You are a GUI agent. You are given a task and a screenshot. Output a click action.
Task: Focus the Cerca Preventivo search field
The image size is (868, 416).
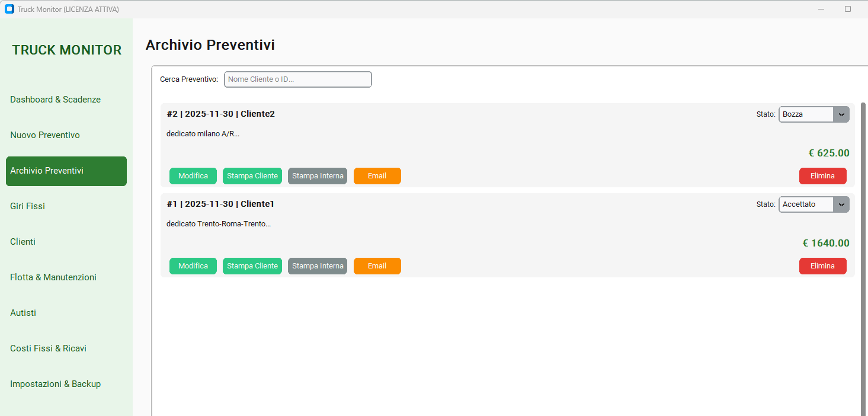(x=297, y=79)
